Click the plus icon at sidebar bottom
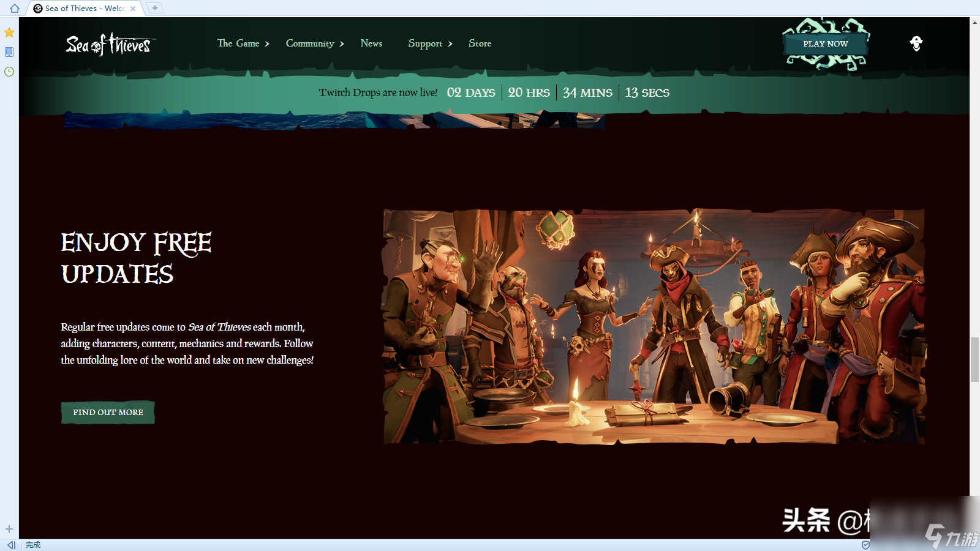Image resolution: width=980 pixels, height=551 pixels. (x=9, y=529)
